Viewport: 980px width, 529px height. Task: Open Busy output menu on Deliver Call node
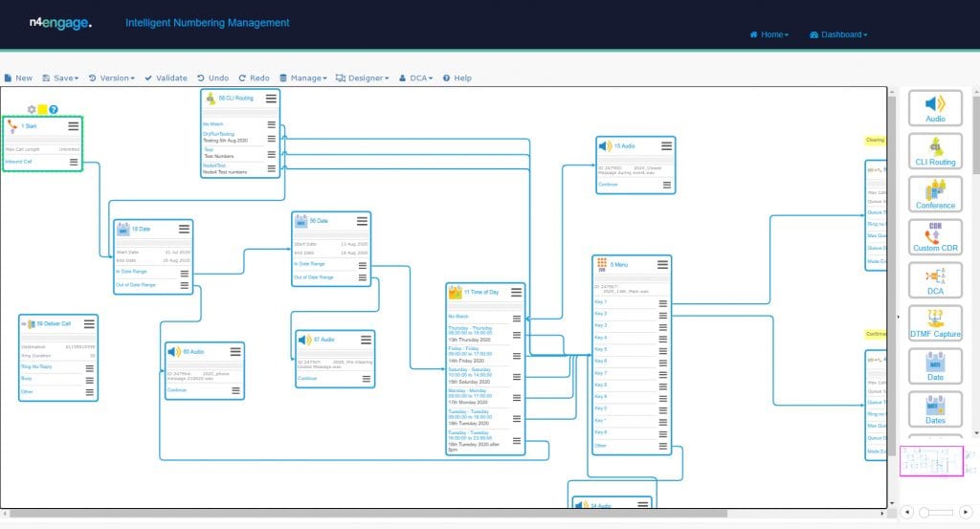(89, 380)
